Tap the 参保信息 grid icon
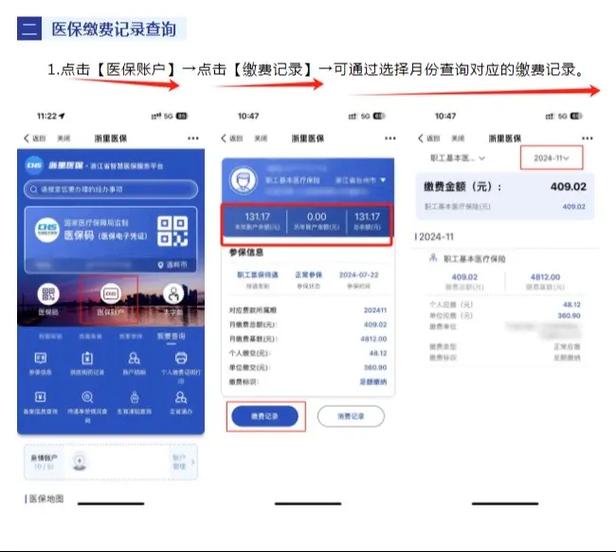The height and width of the screenshot is (552, 616). 40,358
